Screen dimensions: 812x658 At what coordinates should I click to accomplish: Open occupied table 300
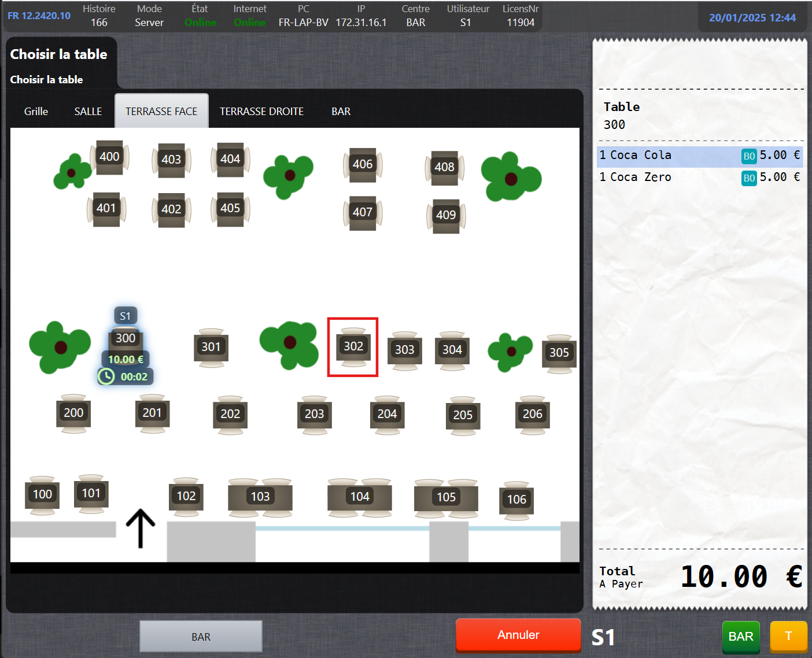point(126,338)
